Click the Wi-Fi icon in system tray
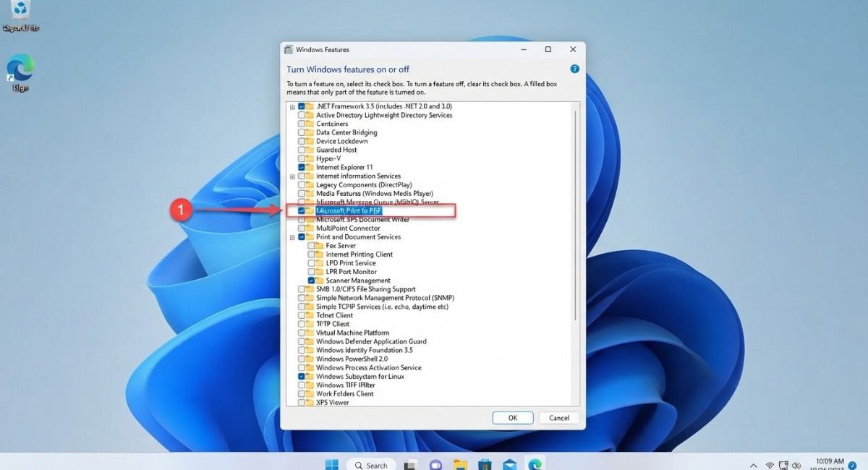This screenshot has height=470, width=868. coord(770,465)
